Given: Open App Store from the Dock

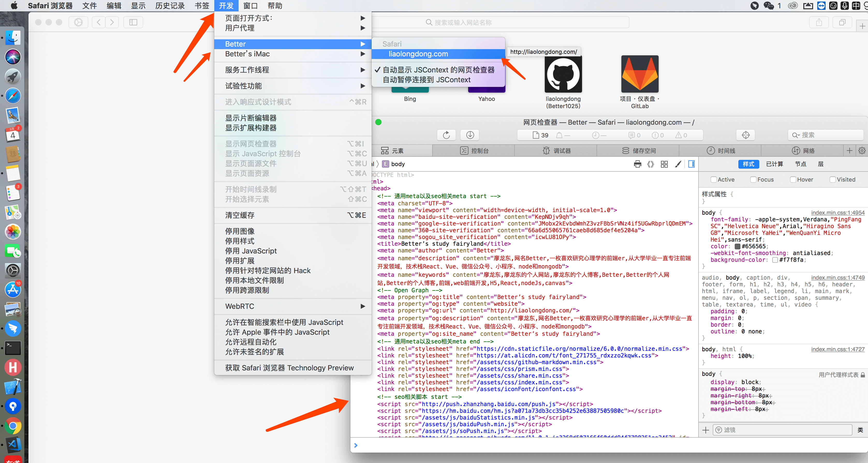Looking at the screenshot, I should [x=13, y=290].
